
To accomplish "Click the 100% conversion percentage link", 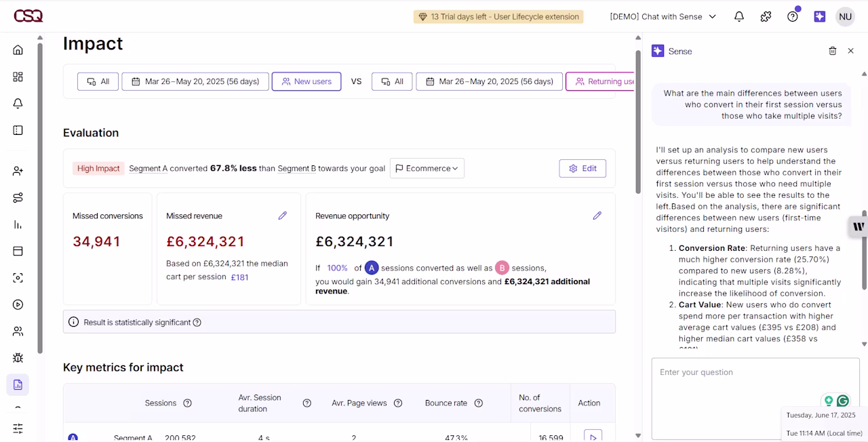I will point(337,268).
